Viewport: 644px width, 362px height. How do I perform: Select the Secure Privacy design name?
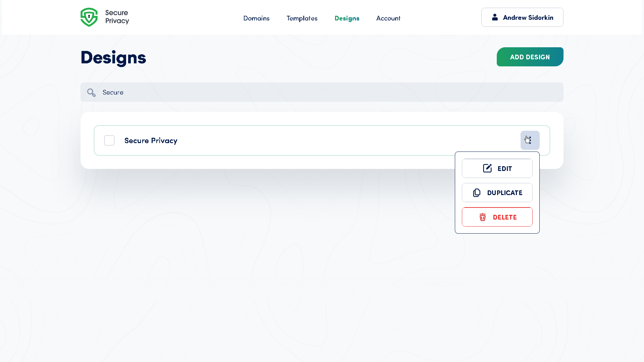pos(151,140)
